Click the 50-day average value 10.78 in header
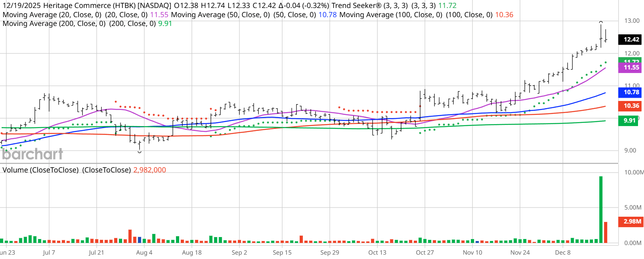 click(x=328, y=15)
